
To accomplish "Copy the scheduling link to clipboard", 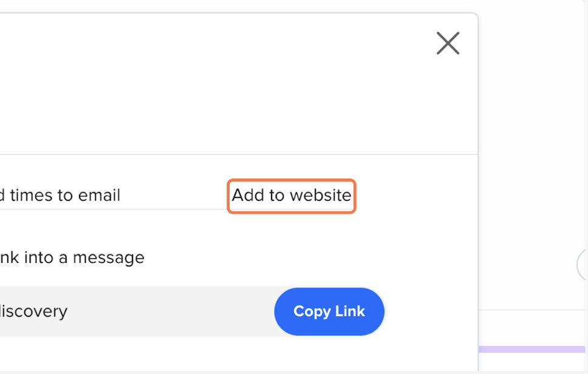I will [x=329, y=311].
